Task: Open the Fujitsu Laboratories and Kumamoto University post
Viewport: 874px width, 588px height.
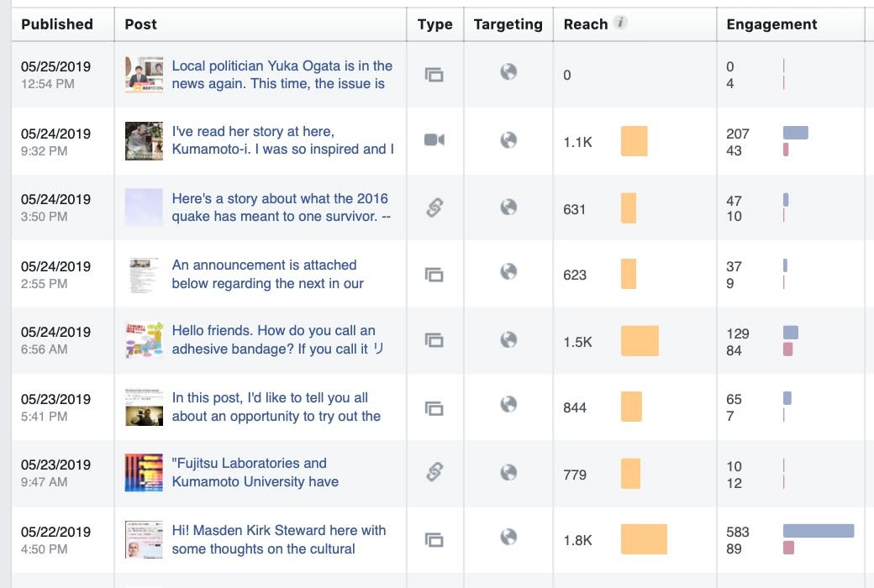Action: click(x=255, y=473)
